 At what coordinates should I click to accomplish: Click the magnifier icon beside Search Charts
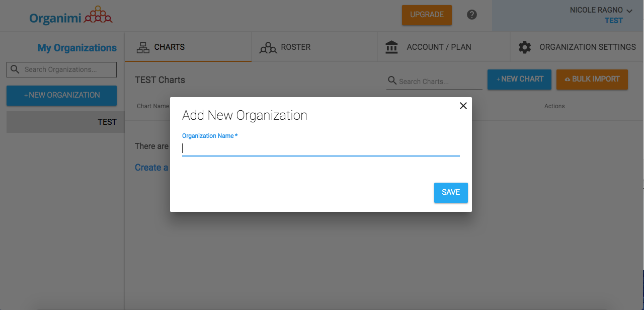(392, 81)
